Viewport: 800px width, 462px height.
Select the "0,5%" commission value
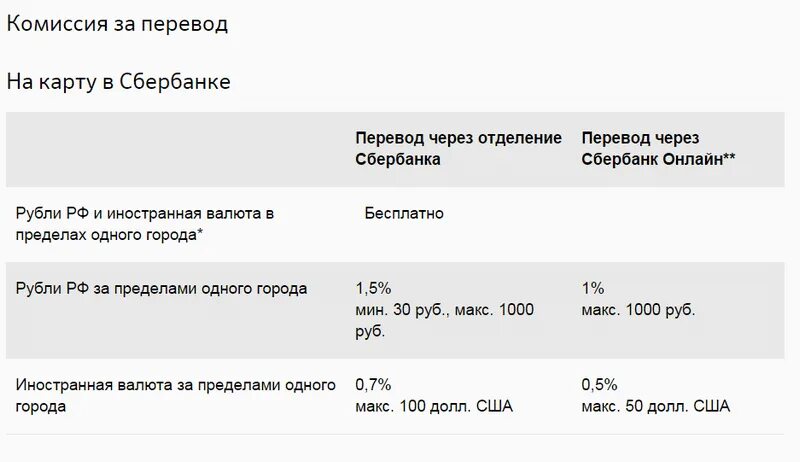(599, 384)
